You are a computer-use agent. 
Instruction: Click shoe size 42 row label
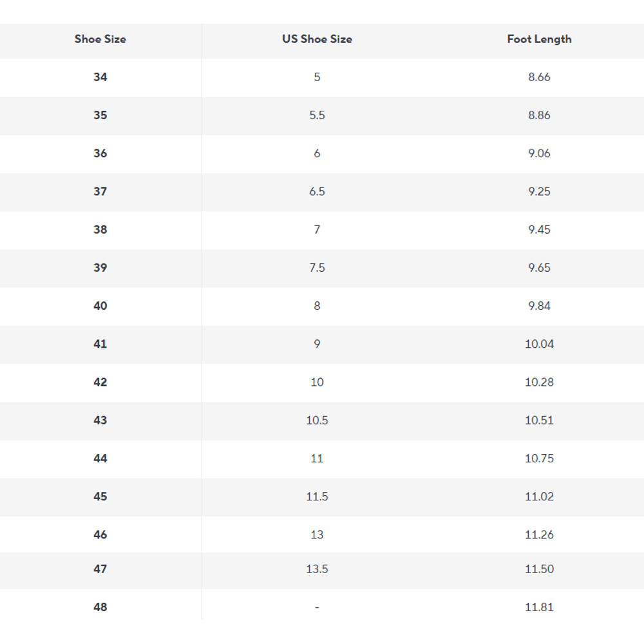[100, 382]
